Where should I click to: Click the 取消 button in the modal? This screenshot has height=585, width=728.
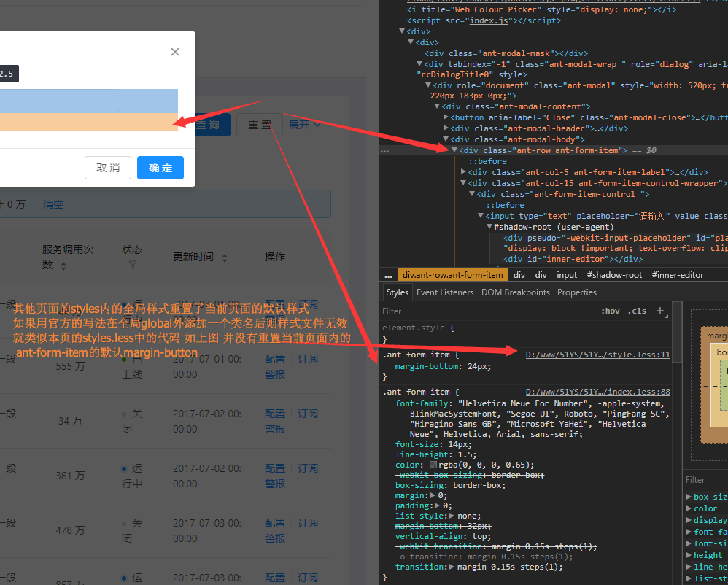tap(108, 168)
